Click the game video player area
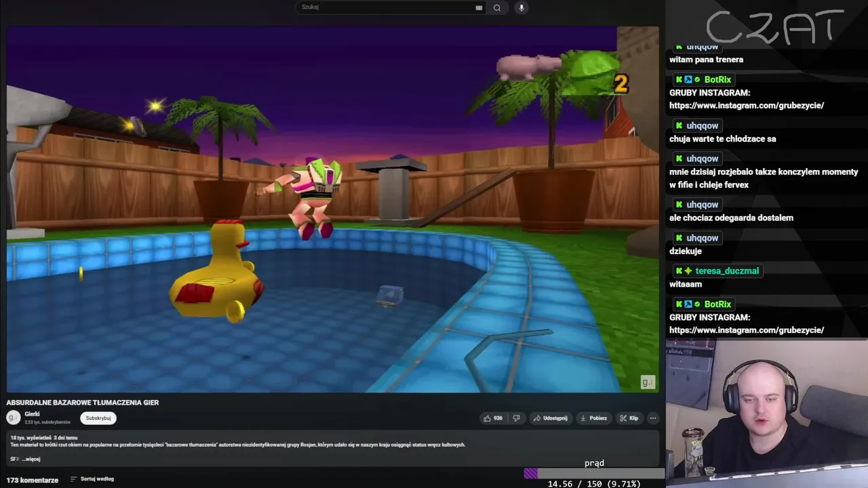Screen dimensions: 868x488 [332, 209]
